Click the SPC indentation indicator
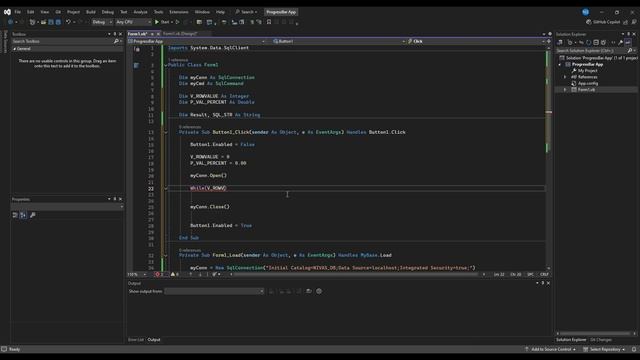The height and width of the screenshot is (360, 640). (530, 274)
